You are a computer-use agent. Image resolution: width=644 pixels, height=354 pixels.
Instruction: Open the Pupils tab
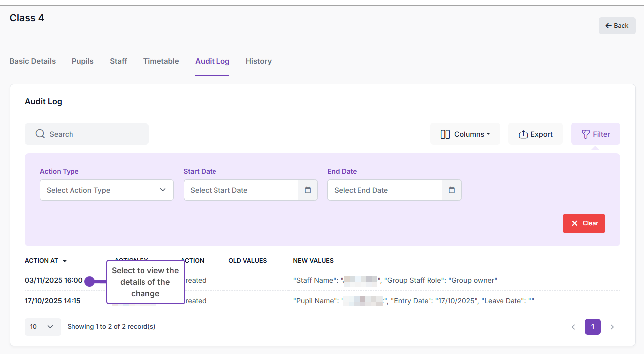tap(83, 61)
